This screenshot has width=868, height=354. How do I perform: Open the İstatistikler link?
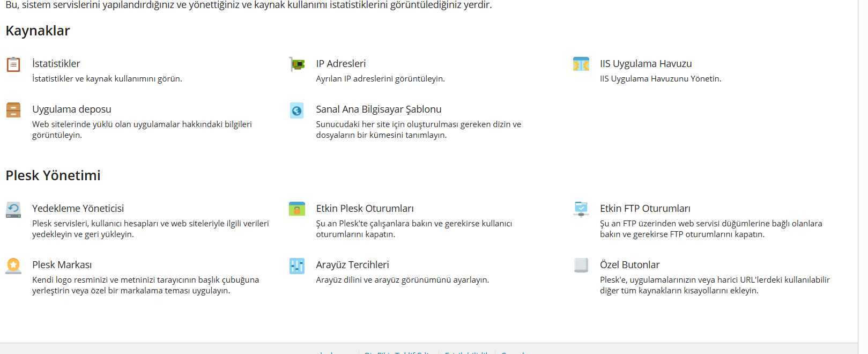pos(56,64)
